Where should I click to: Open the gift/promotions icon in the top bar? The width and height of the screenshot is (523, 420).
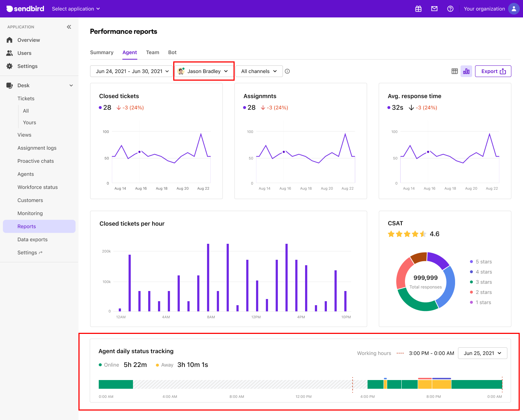[x=418, y=8]
